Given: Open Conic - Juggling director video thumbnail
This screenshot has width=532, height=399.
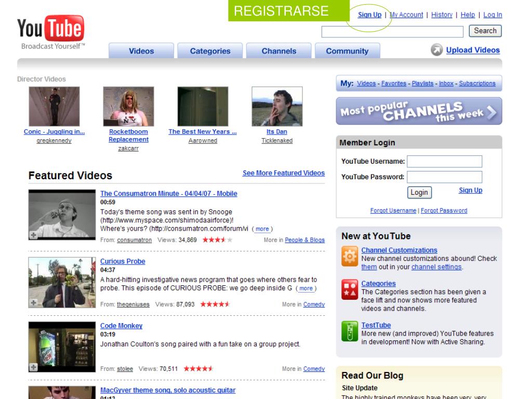Looking at the screenshot, I should tap(54, 107).
